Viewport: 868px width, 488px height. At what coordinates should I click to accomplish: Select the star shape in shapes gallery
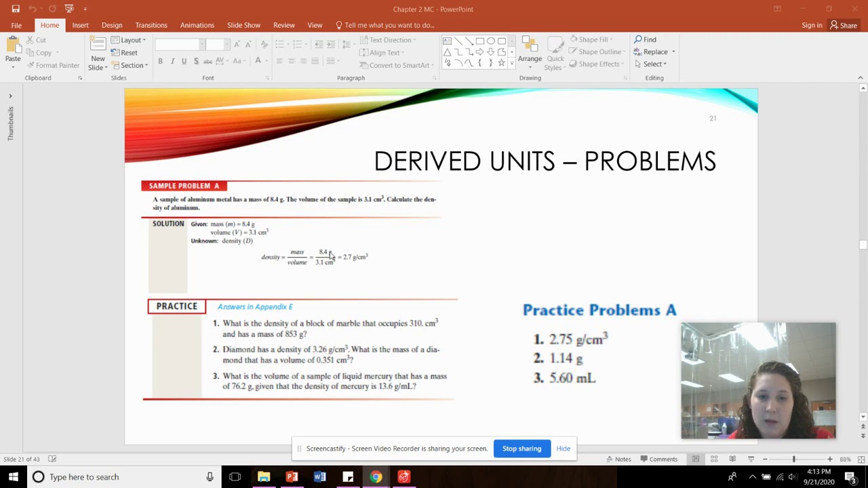pyautogui.click(x=502, y=63)
